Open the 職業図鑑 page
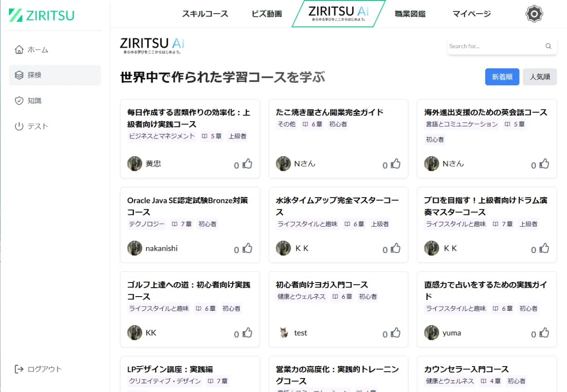 point(410,14)
